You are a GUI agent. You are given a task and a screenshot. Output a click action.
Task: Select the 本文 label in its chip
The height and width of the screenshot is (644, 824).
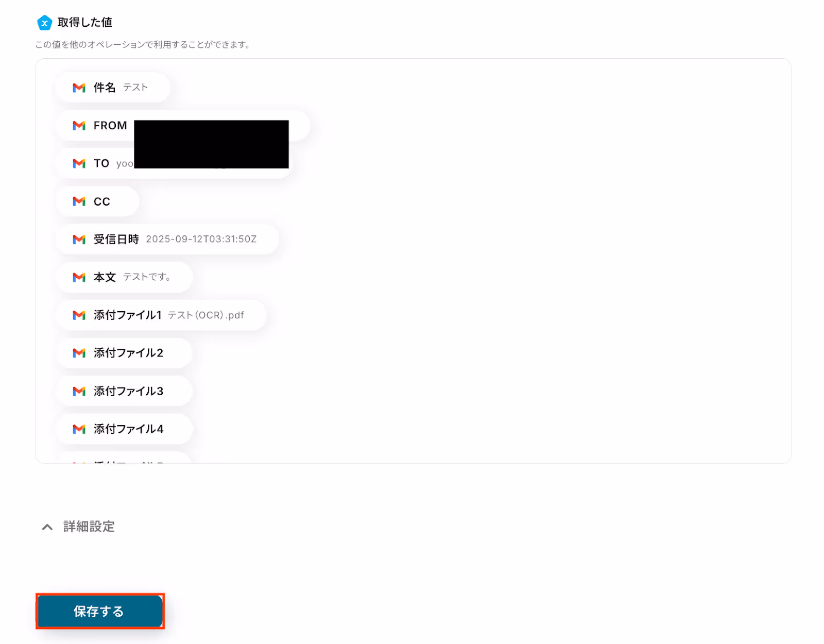105,277
